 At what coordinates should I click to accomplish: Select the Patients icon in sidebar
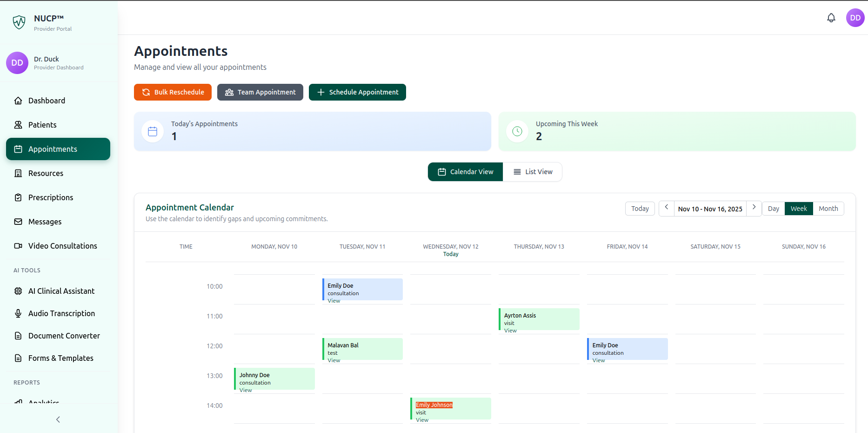coord(18,125)
